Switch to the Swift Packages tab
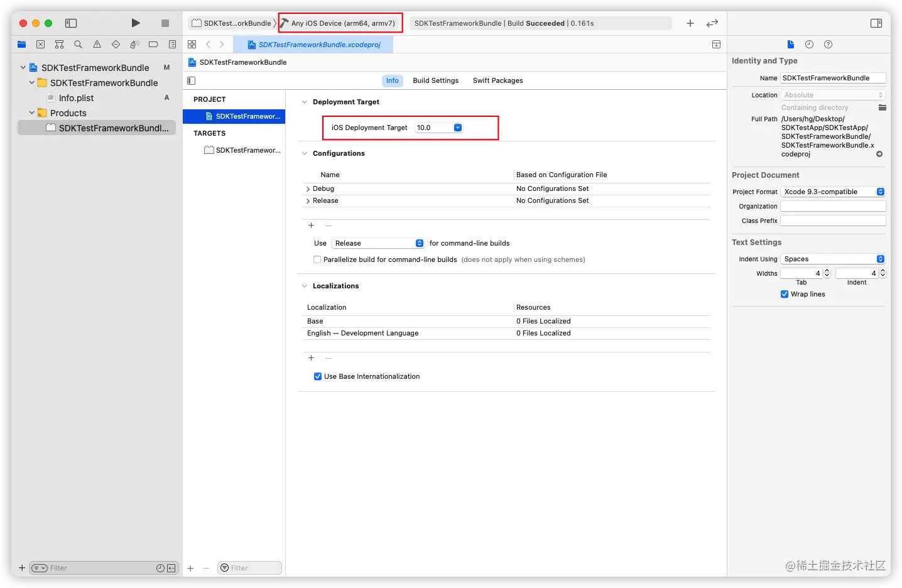Image resolution: width=902 pixels, height=588 pixels. (x=498, y=80)
